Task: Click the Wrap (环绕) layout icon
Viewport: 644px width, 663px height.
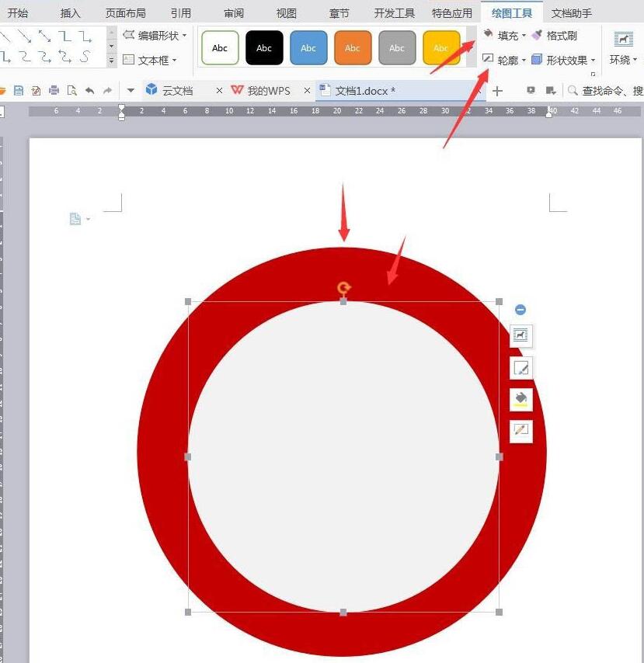Action: 623,40
